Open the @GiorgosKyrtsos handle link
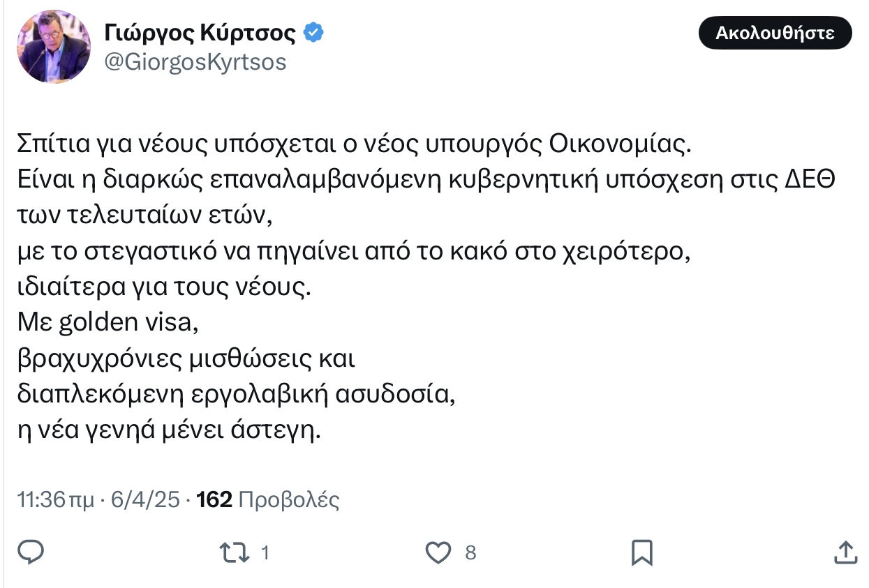This screenshot has width=869, height=588. coord(195,62)
